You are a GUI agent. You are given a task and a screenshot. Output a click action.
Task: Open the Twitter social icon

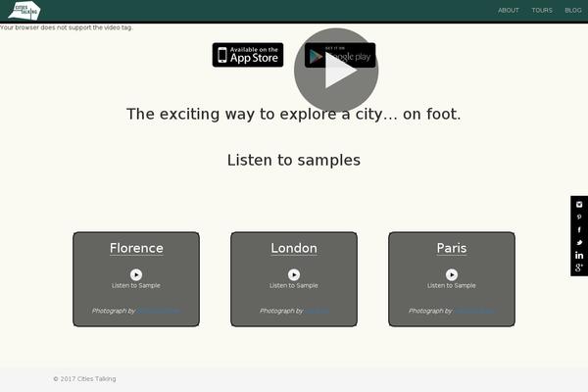coord(579,242)
